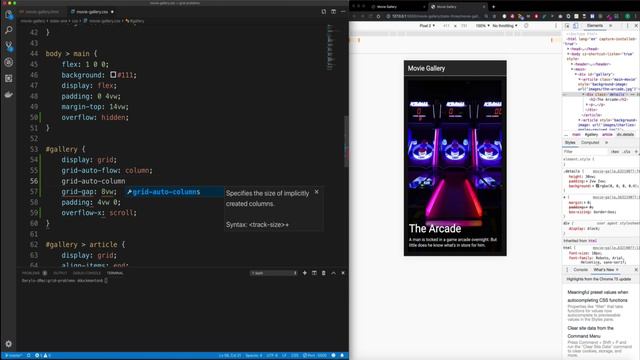Viewport: 640px width, 360px height.
Task: Open the Source Control view in activity bar
Action: tap(9, 46)
